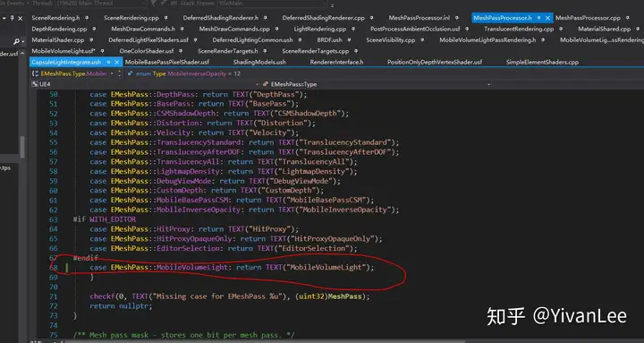Click the left panel vertical scrollbar thumb
The width and height of the screenshot is (644, 343).
coord(22,147)
